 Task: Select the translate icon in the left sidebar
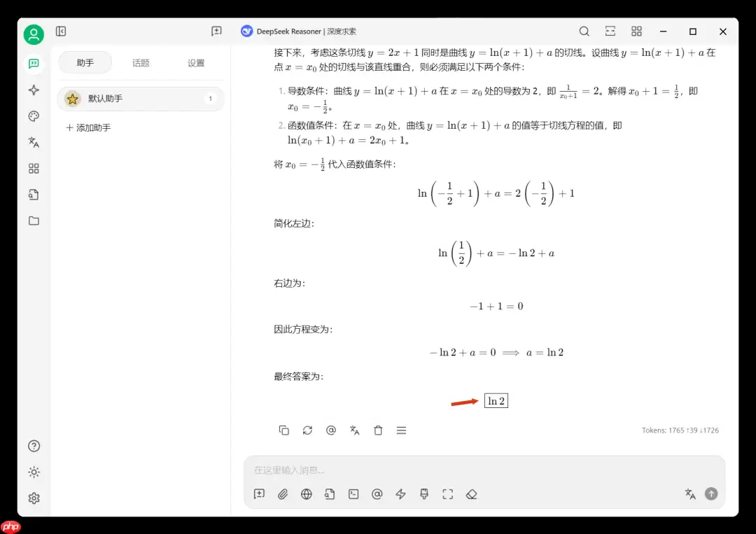(x=34, y=142)
